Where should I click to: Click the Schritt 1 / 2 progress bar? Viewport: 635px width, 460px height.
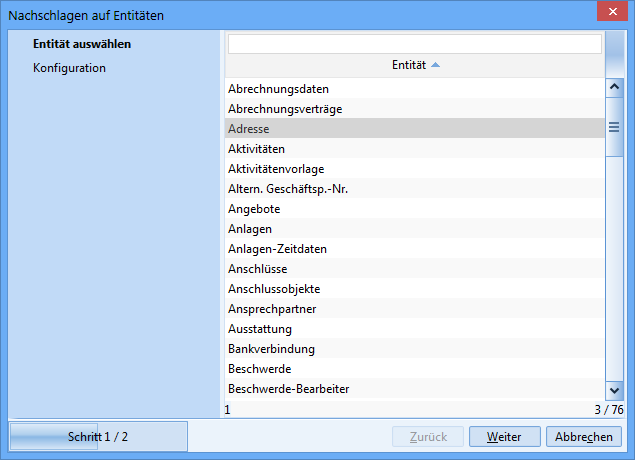tap(98, 437)
